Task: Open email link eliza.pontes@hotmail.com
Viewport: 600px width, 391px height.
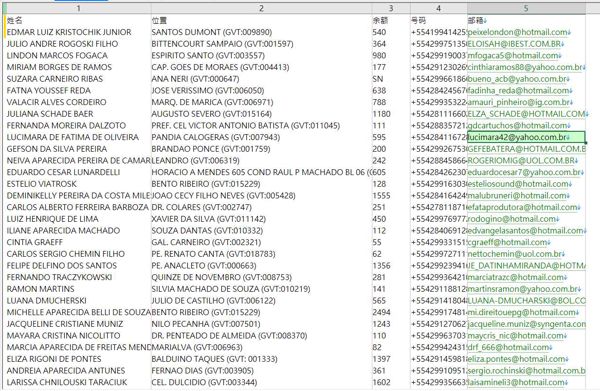Action: click(517, 359)
